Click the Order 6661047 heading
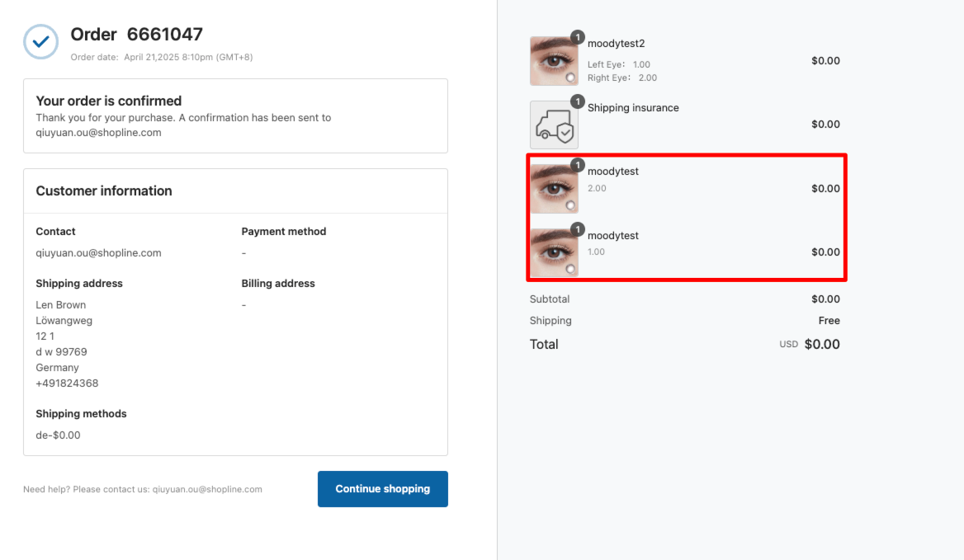The image size is (964, 560). (136, 35)
